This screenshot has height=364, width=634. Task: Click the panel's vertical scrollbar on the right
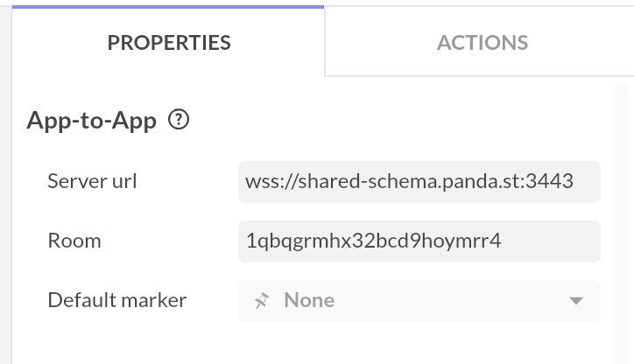[x=623, y=219]
